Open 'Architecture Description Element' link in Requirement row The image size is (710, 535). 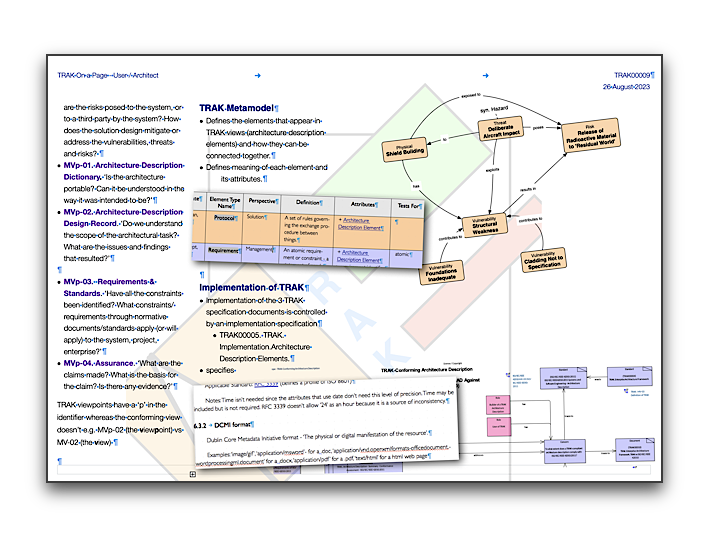359,256
